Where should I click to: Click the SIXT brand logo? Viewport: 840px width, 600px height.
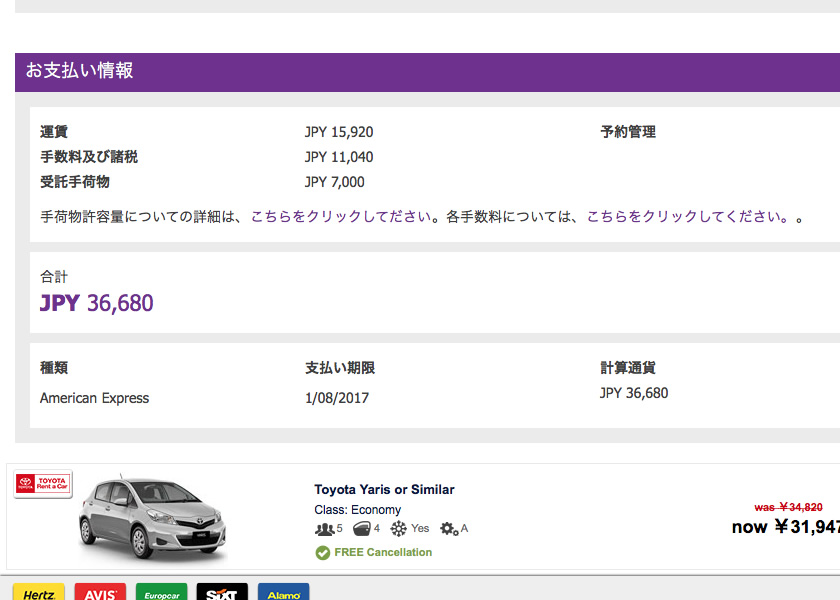point(222,591)
